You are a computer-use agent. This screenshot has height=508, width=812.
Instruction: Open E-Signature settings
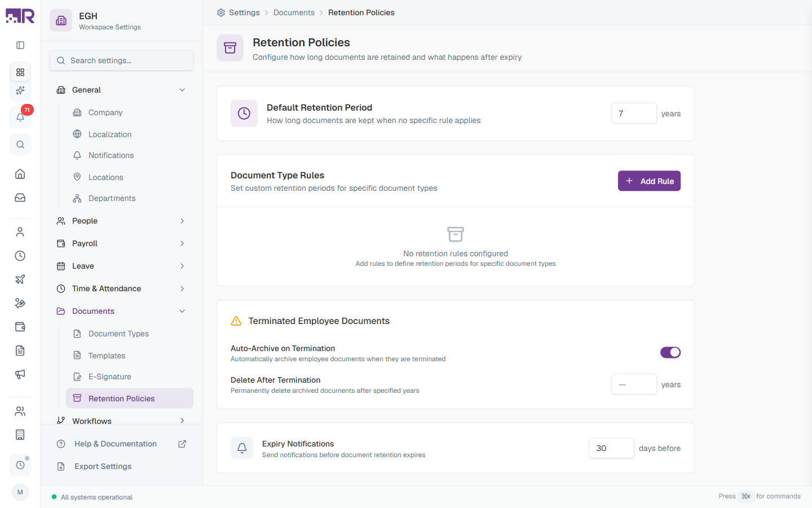pyautogui.click(x=130, y=376)
